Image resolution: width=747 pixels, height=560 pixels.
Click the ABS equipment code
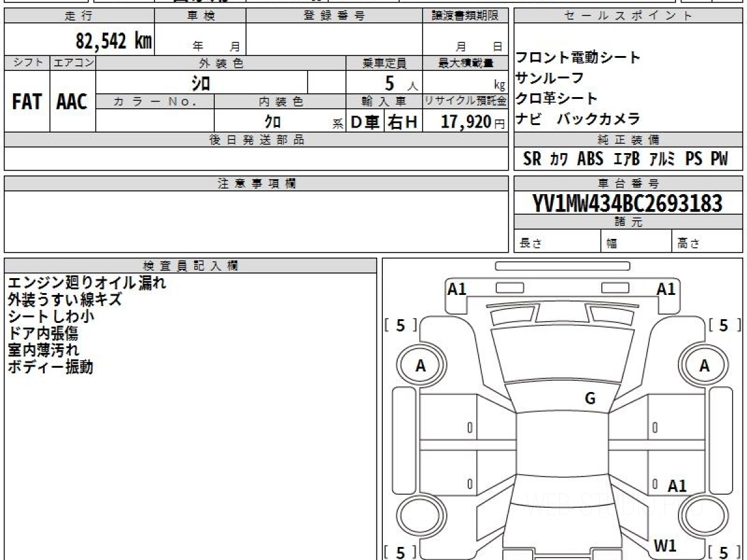pyautogui.click(x=590, y=159)
